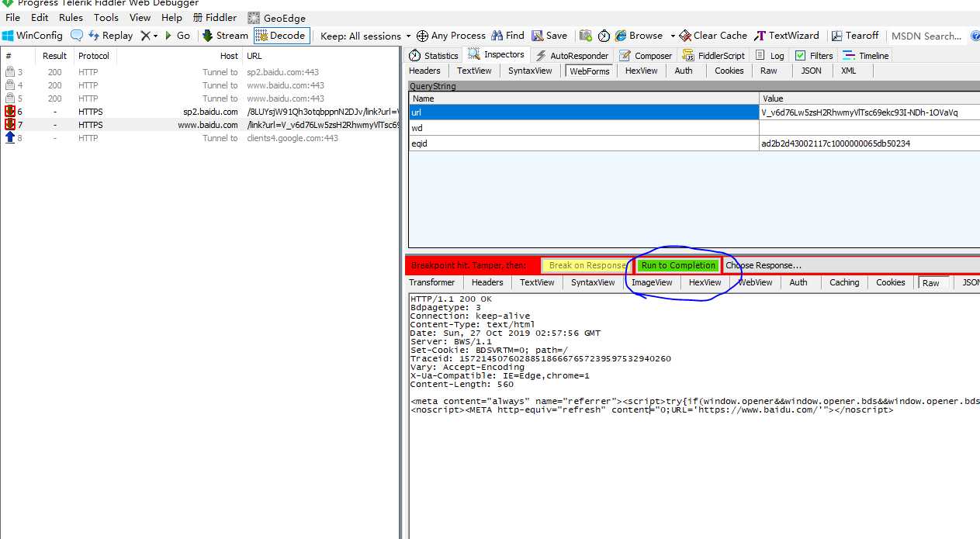980x539 pixels.
Task: Expand the Browse dropdown arrow
Action: [x=672, y=36]
